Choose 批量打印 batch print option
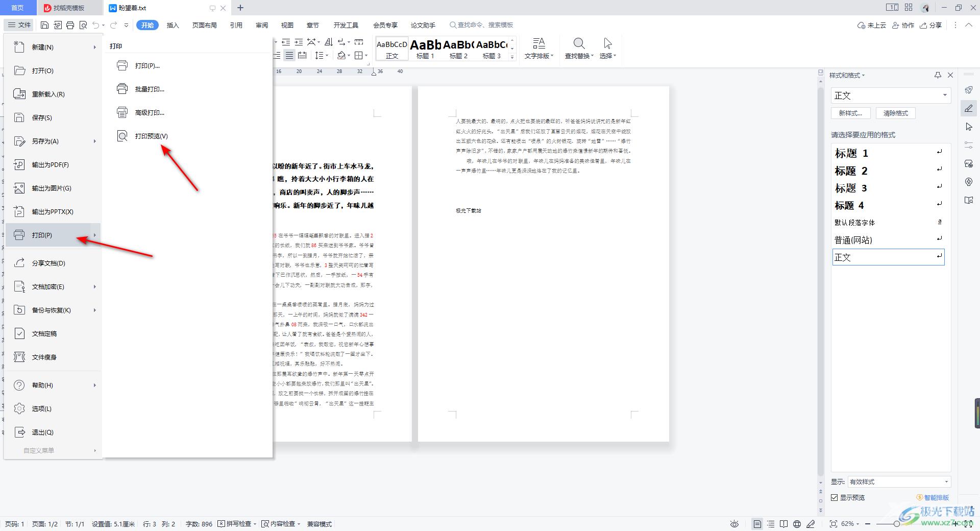The height and width of the screenshot is (531, 980). (x=149, y=89)
